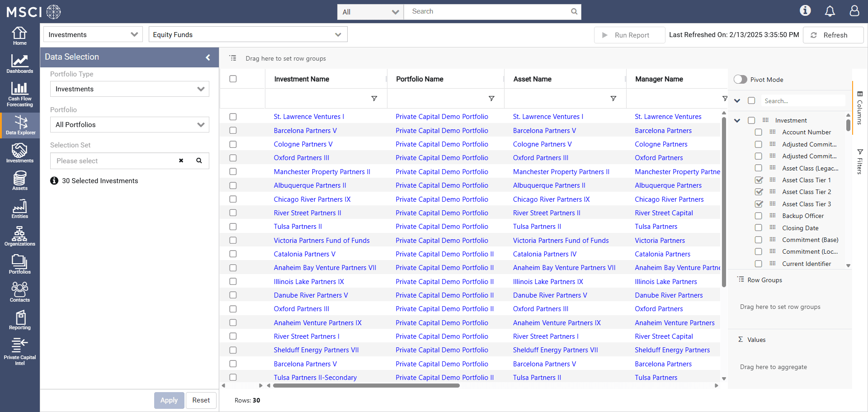Click the notifications bell icon
Image resolution: width=868 pixels, height=412 pixels.
(830, 11)
